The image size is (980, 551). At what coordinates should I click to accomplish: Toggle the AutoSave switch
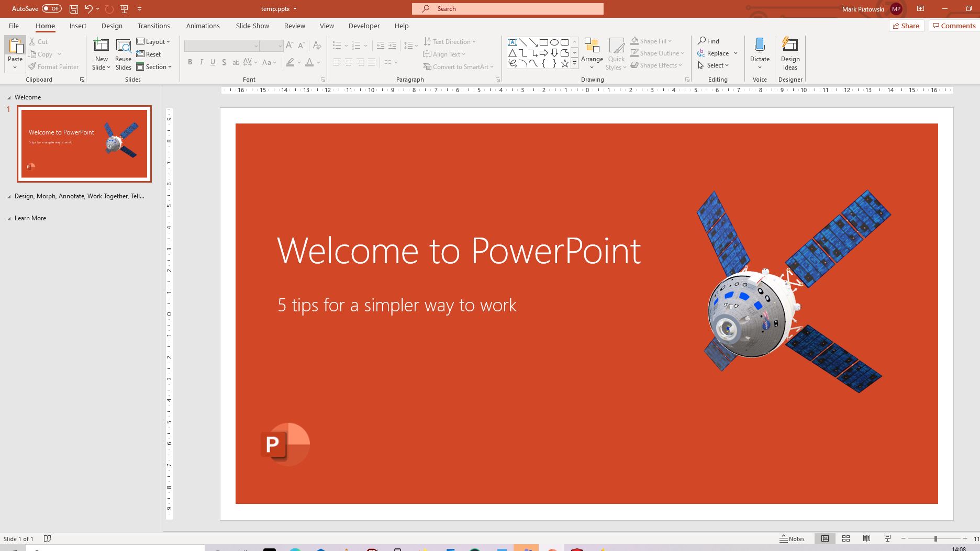(x=52, y=9)
